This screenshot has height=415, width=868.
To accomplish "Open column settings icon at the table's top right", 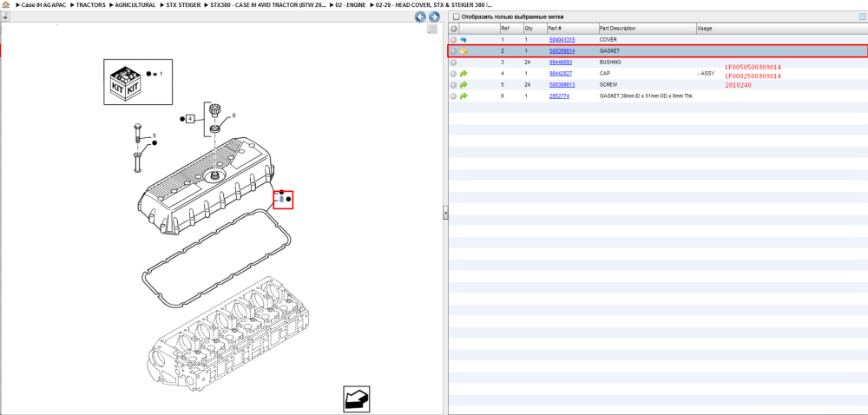I will 862,16.
